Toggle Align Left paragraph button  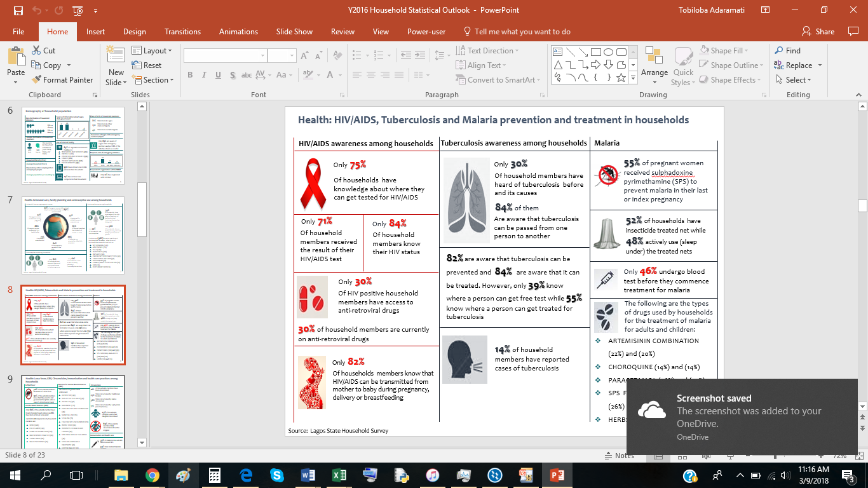357,75
